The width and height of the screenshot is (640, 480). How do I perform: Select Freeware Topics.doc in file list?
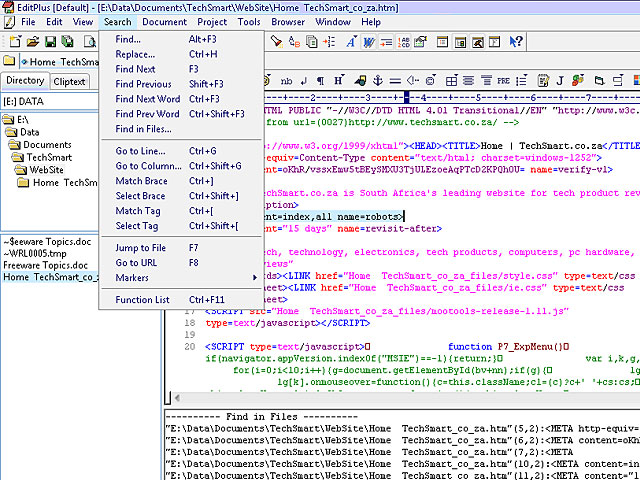pyautogui.click(x=46, y=265)
